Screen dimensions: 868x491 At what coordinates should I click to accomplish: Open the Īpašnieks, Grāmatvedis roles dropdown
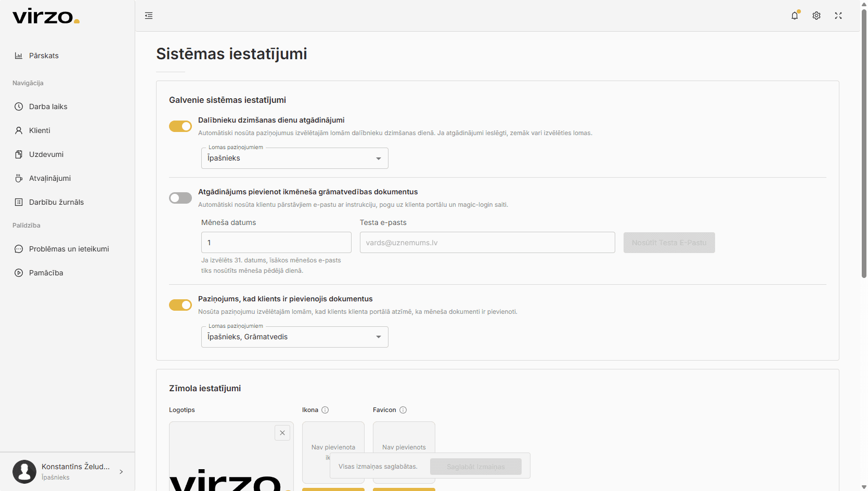295,337
